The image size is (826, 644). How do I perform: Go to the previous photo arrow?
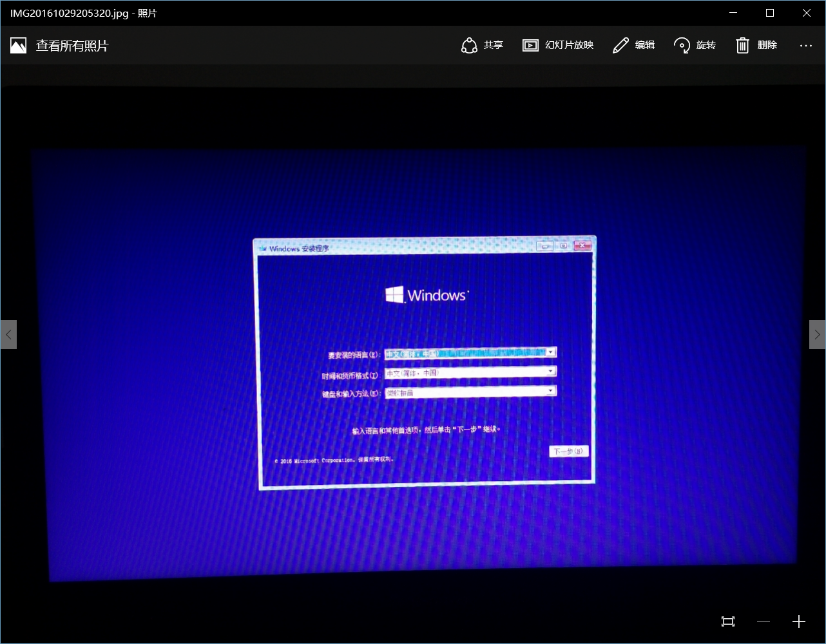point(8,334)
